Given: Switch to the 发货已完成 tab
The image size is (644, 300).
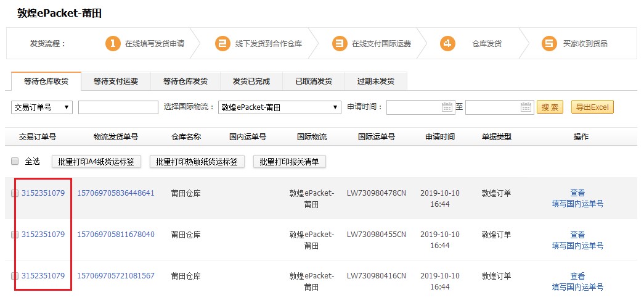Looking at the screenshot, I should tap(251, 81).
